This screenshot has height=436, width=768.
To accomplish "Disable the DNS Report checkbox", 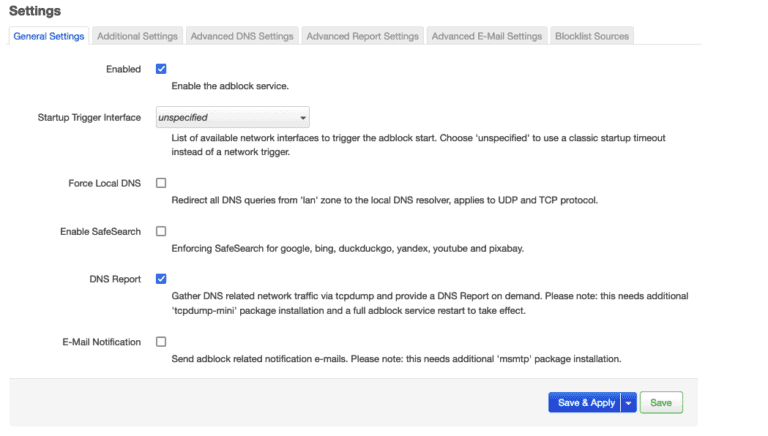I will (x=161, y=279).
